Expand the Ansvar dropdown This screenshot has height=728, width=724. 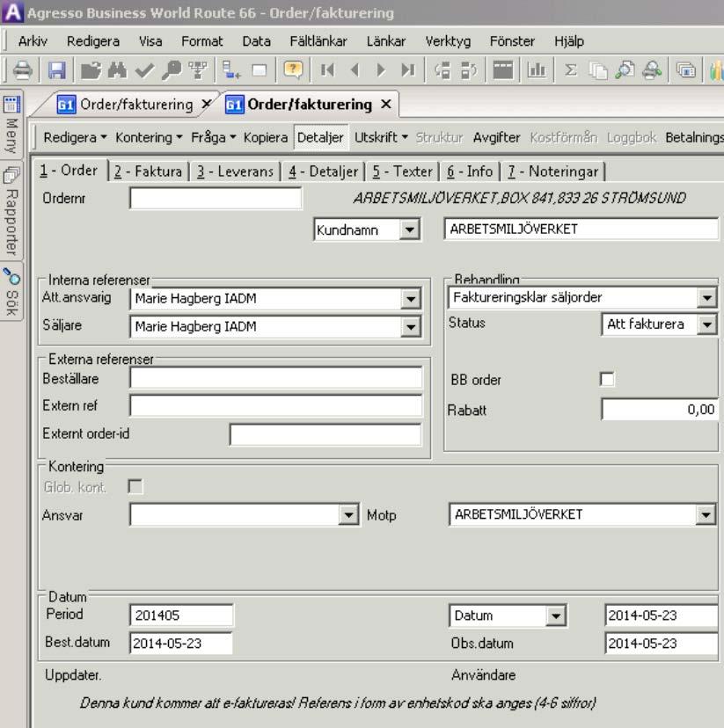(x=348, y=515)
